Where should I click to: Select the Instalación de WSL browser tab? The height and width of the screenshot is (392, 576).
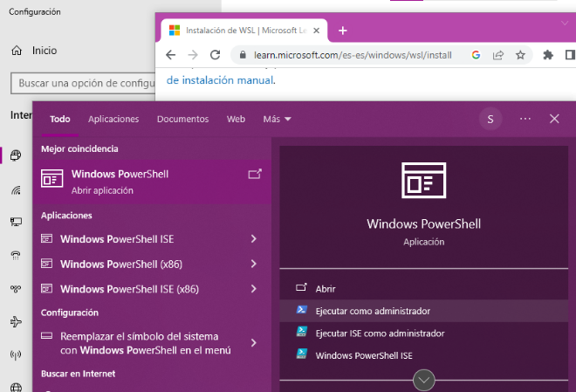[244, 31]
